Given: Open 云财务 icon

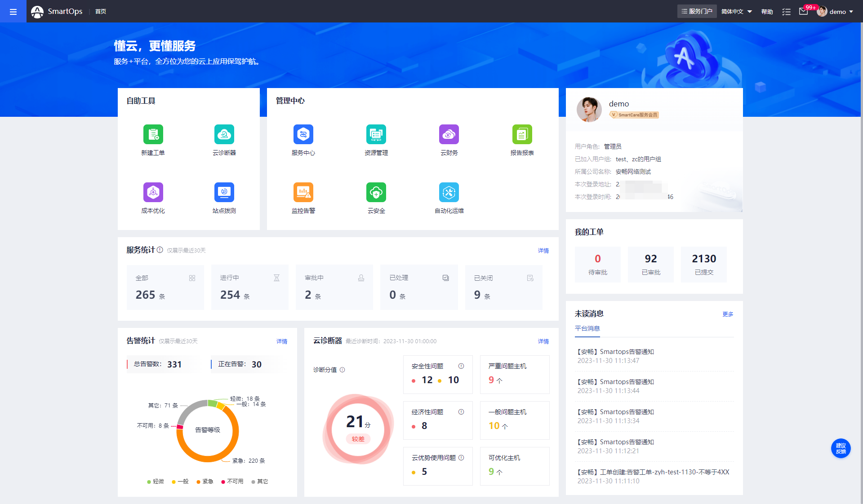Looking at the screenshot, I should click(449, 134).
